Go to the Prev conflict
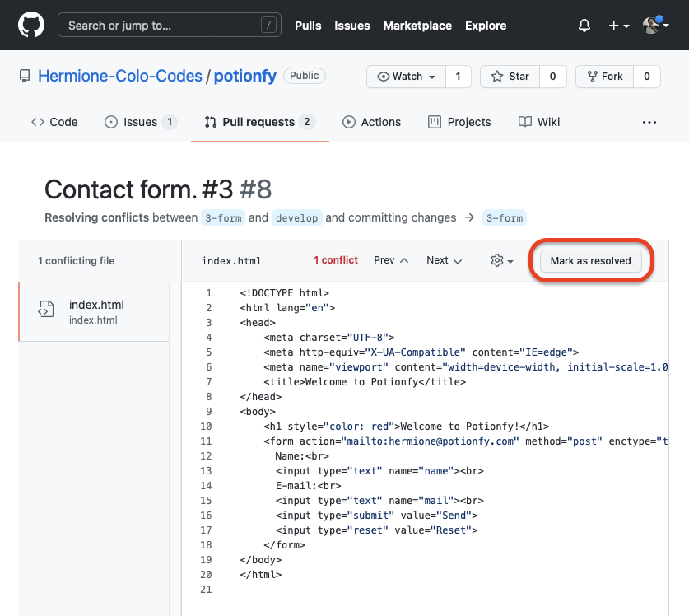The image size is (689, 616). (391, 260)
